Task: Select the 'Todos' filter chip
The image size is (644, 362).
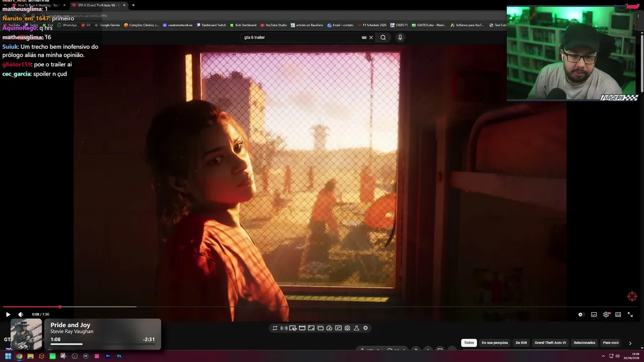Action: [469, 343]
